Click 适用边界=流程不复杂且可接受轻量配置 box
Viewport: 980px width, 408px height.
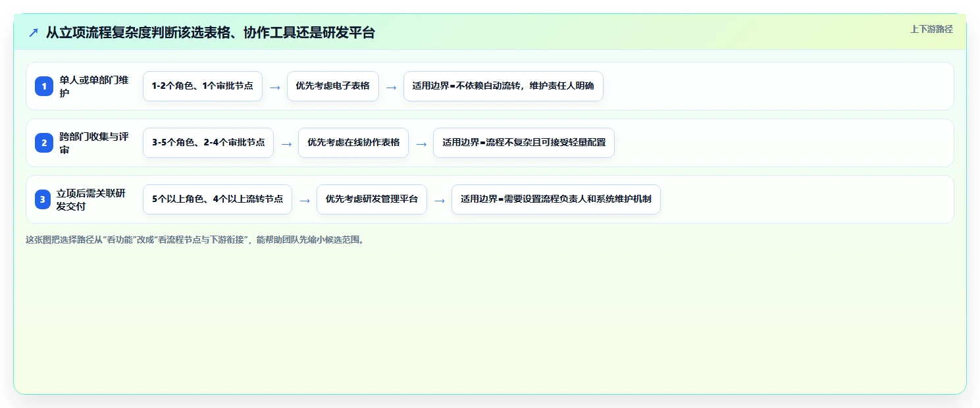(524, 143)
